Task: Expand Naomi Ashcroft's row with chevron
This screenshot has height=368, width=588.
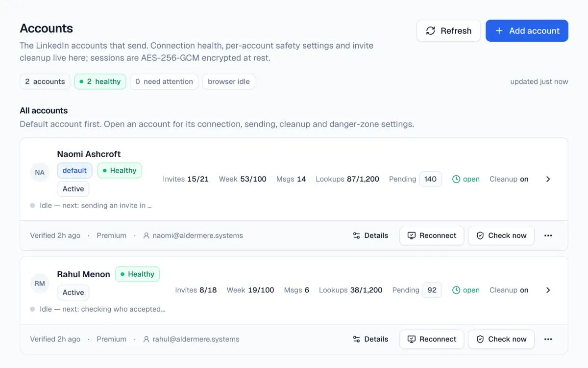Action: 548,179
